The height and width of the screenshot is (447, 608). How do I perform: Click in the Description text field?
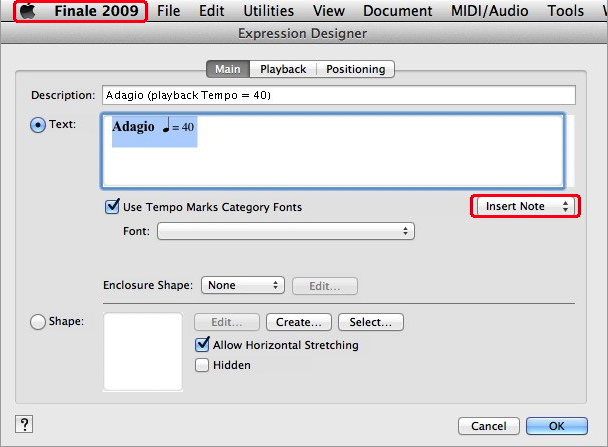coord(338,96)
